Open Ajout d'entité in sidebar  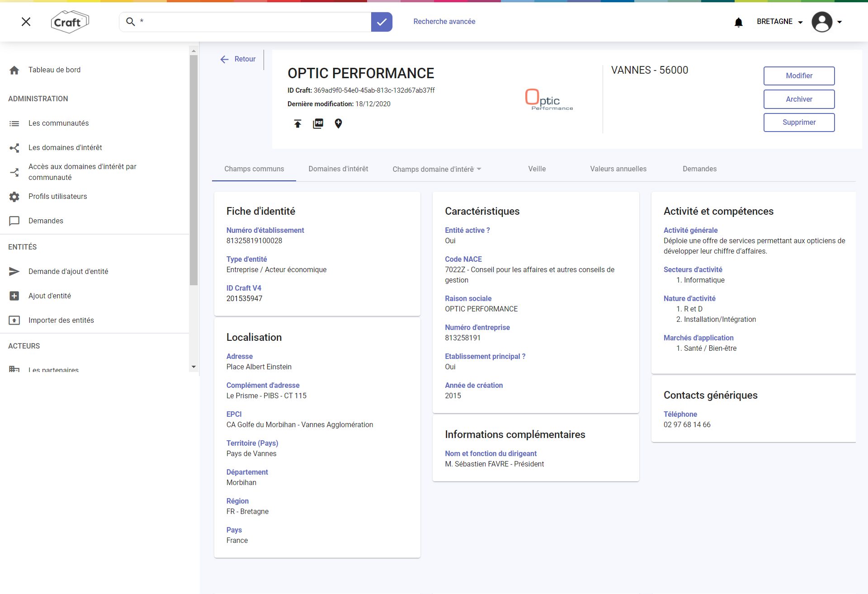coord(50,296)
